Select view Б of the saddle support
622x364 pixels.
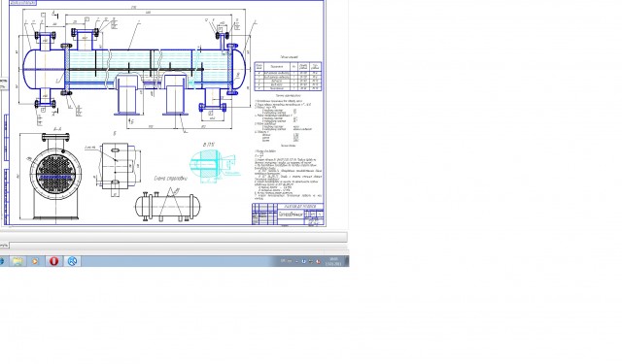coord(118,163)
